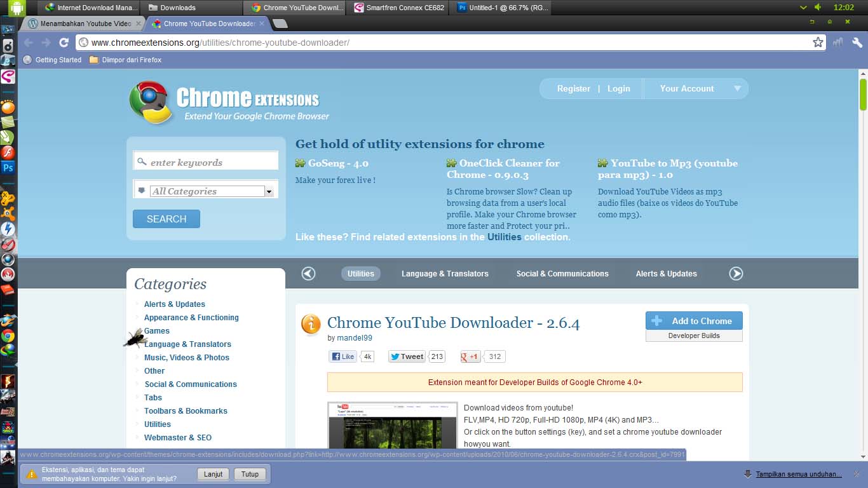868x488 pixels.
Task: Click the browser reload icon
Action: point(64,43)
